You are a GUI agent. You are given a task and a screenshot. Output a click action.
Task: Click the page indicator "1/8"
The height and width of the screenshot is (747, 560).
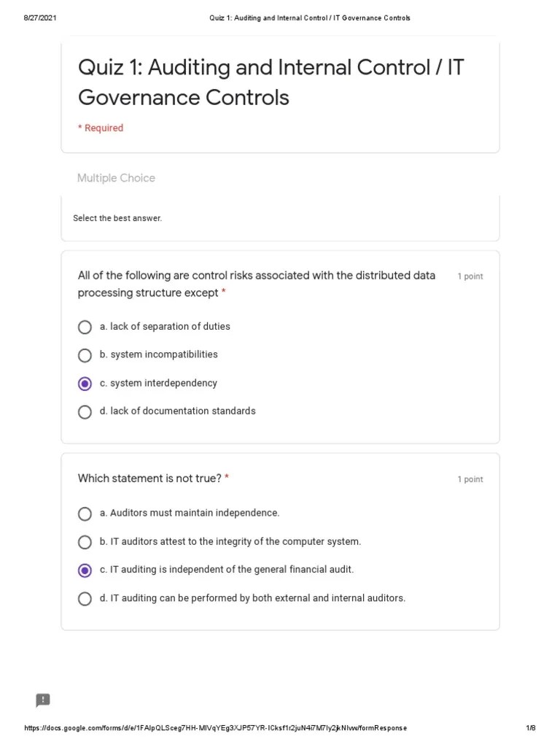[x=532, y=727]
